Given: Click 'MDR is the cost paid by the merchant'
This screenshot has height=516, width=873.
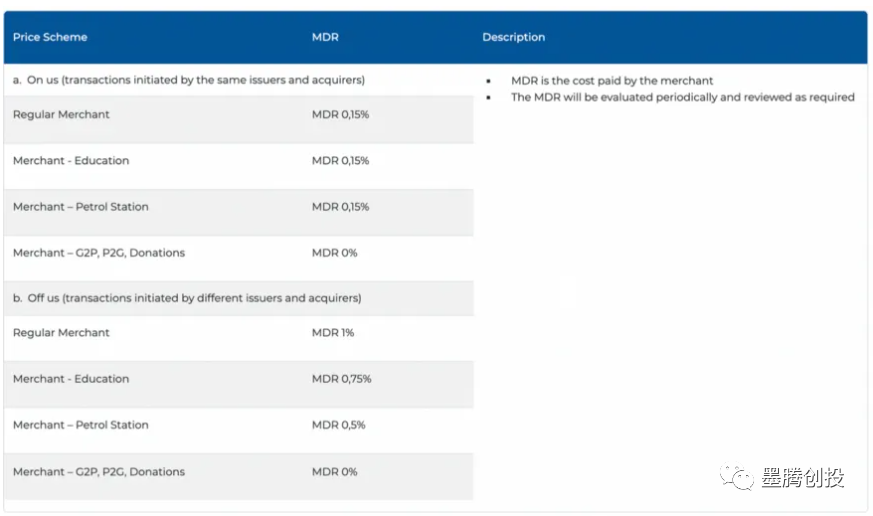Looking at the screenshot, I should (x=612, y=81).
